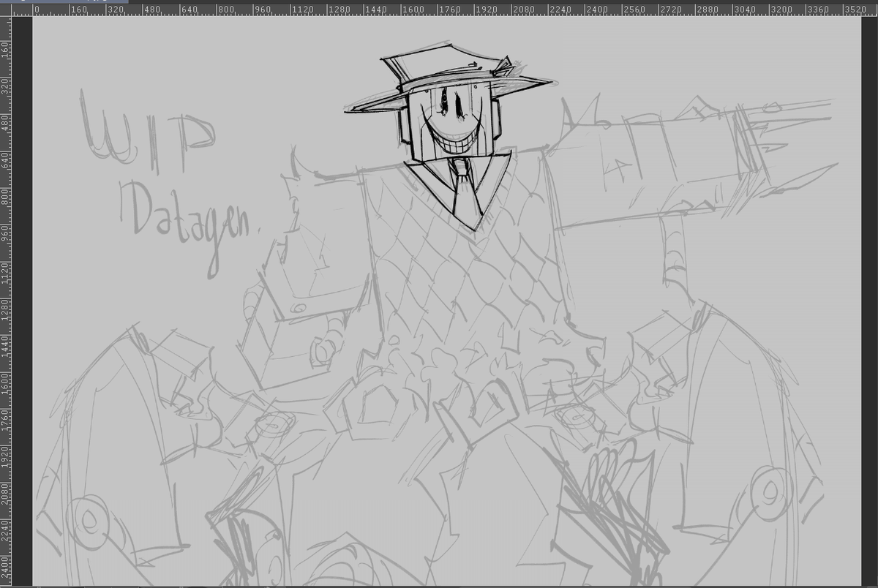The height and width of the screenshot is (588, 878).
Task: Click the ruler origin corner box
Action: (5, 10)
